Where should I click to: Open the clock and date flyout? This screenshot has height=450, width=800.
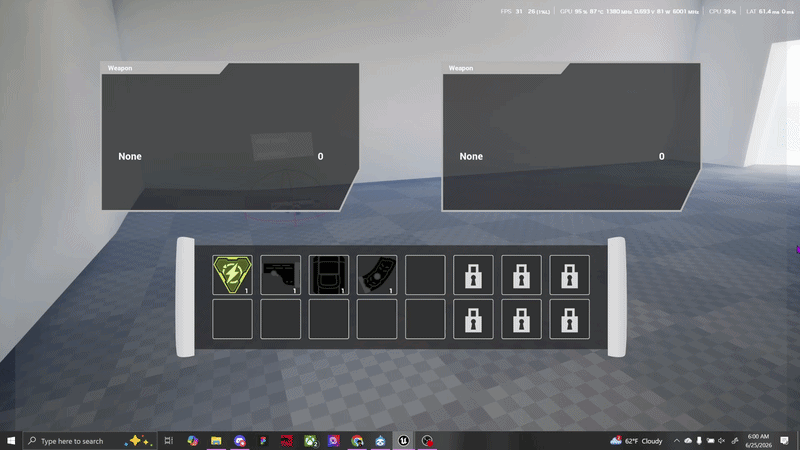coord(758,441)
